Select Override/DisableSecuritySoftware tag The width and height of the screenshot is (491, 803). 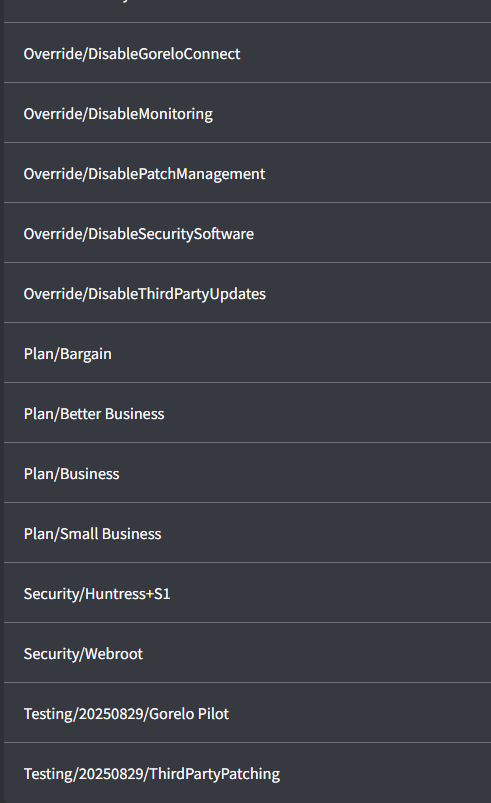247,233
